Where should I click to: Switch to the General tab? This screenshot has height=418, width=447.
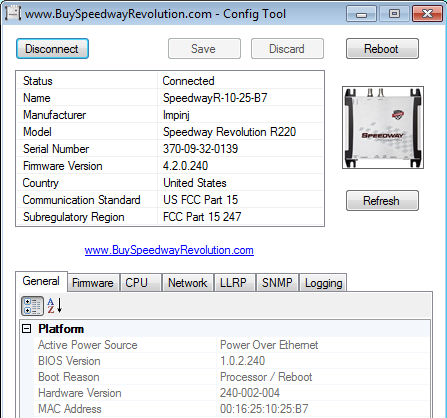coord(41,281)
